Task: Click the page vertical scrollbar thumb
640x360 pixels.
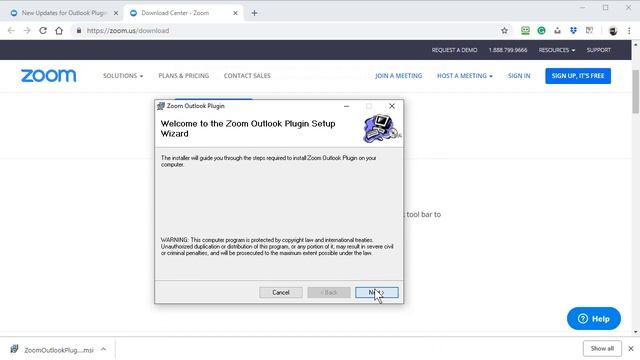Action: tap(636, 92)
